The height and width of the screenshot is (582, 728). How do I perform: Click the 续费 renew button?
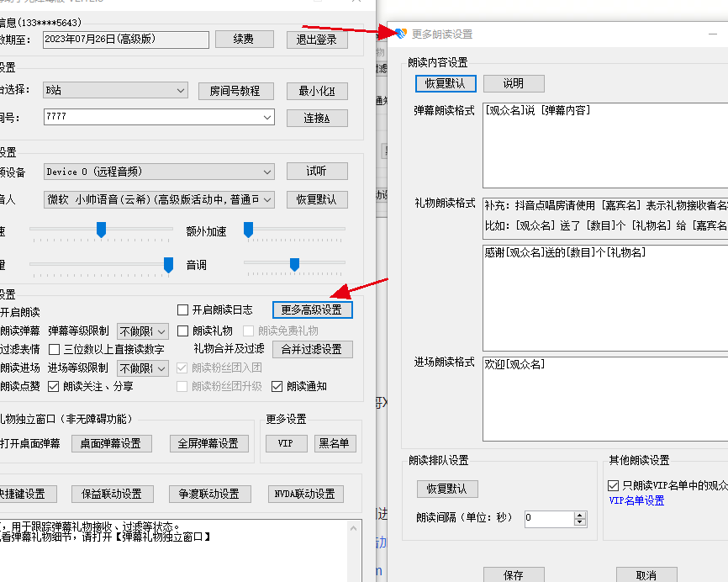(245, 40)
